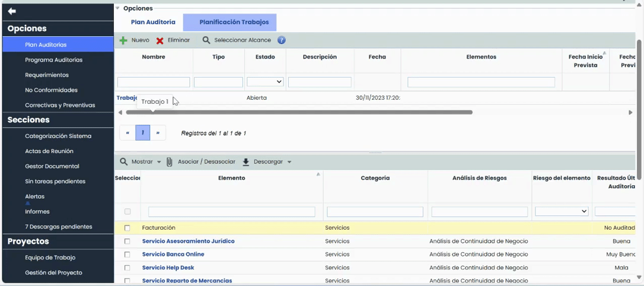The width and height of the screenshot is (644, 286).
Task: Switch to the Plan Auditoría tab
Action: click(x=153, y=22)
